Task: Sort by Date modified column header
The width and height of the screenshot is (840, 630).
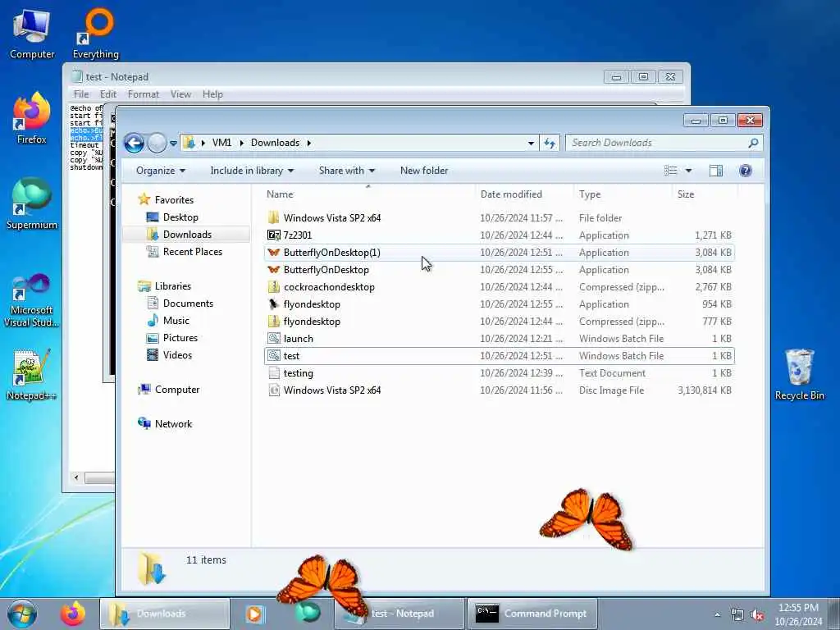Action: click(523, 194)
